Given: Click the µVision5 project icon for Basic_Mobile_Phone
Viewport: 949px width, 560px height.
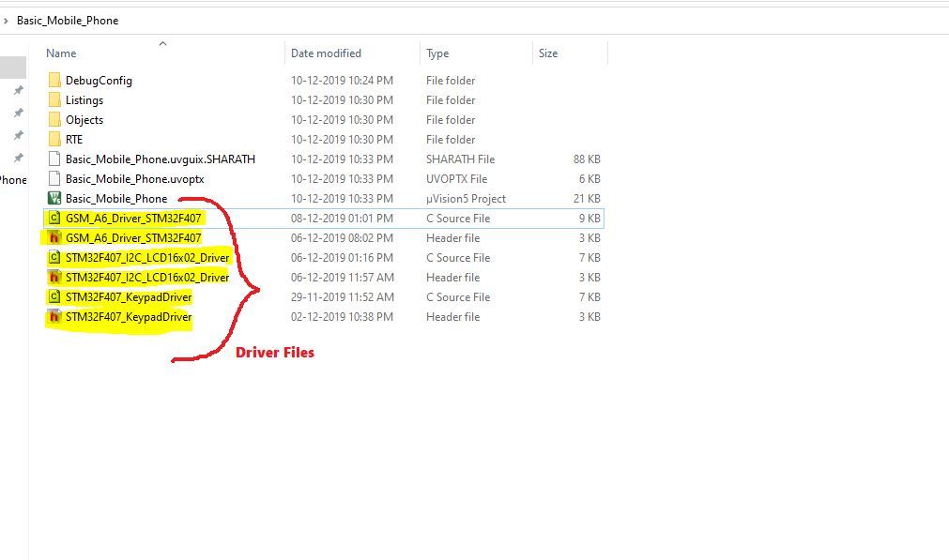Looking at the screenshot, I should tap(54, 198).
